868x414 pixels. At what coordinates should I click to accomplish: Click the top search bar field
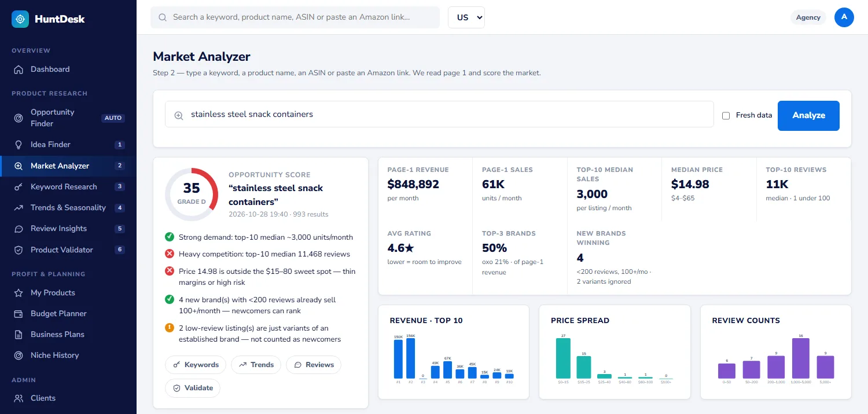[x=295, y=17]
